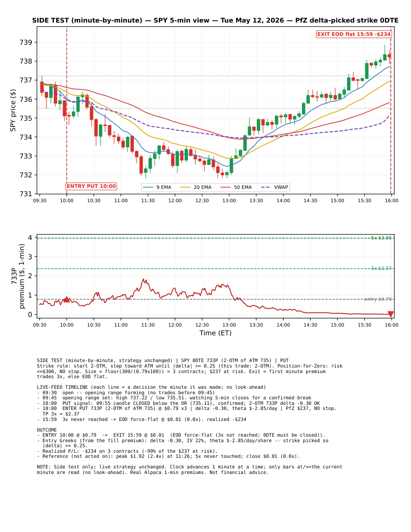Click the '15:59 3x never reached' timeline line
411x532 pixels.
pos(142,419)
